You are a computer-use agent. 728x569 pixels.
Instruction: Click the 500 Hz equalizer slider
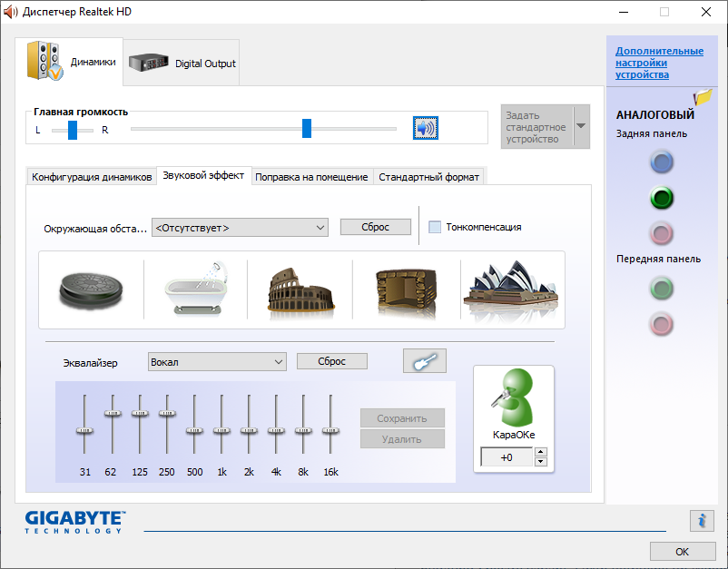click(x=194, y=430)
